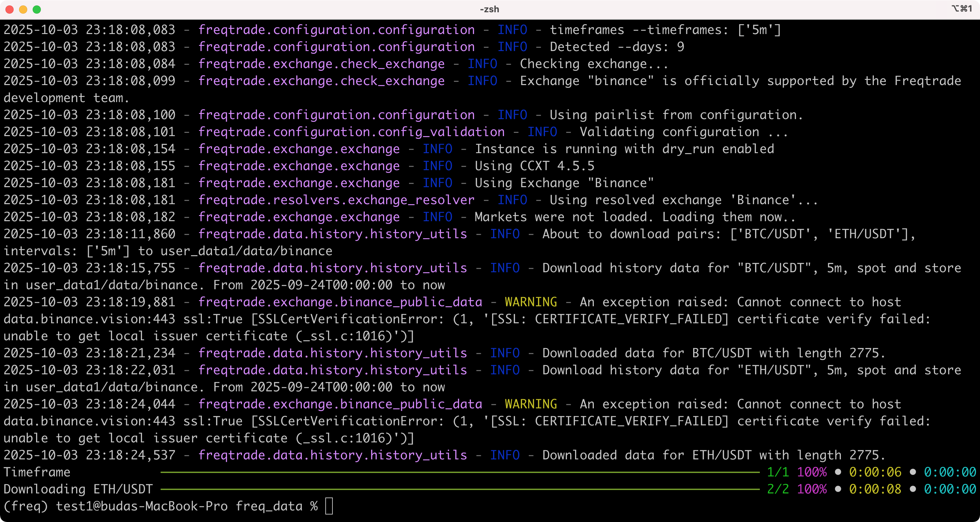
Task: Click the 2/2 progress count
Action: click(x=778, y=489)
